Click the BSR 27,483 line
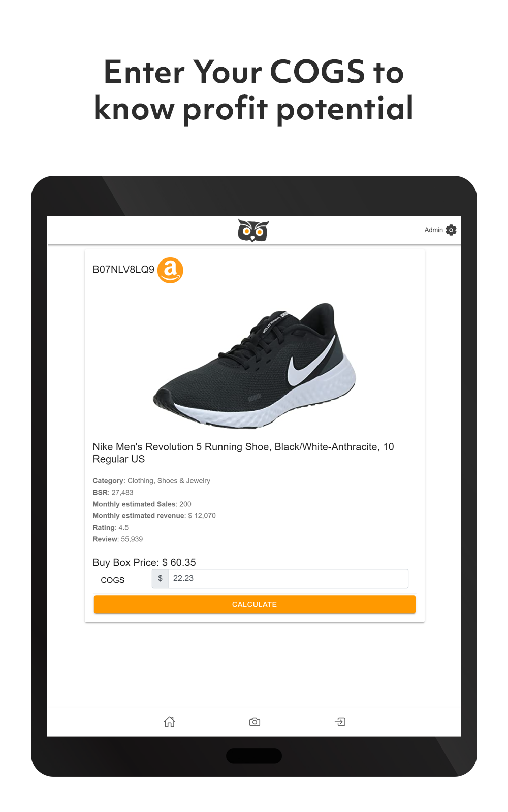Viewport: 508px width, 812px height. tap(113, 493)
